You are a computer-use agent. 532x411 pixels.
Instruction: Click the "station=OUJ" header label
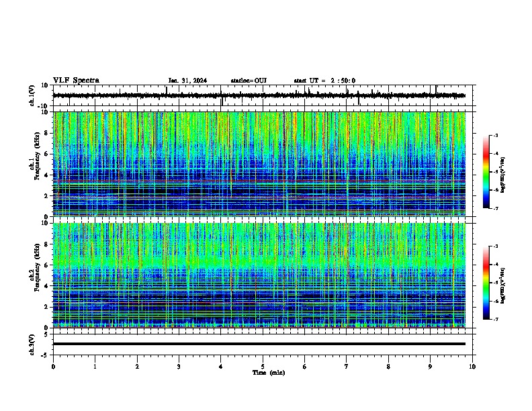[249, 81]
